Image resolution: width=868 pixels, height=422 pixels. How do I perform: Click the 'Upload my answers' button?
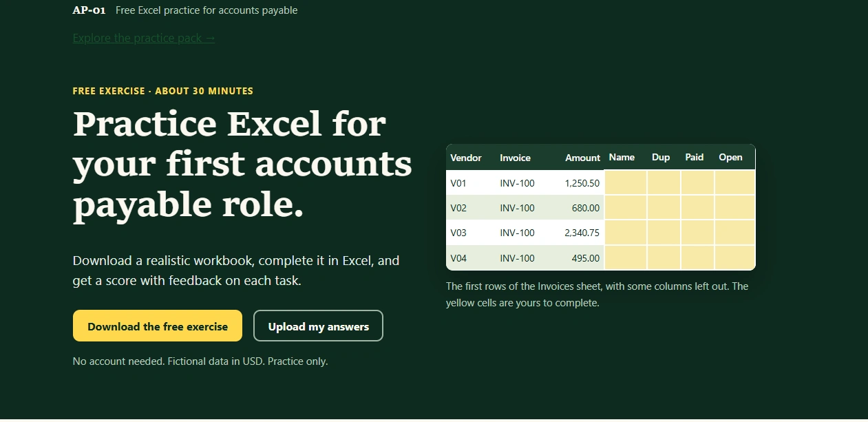coord(319,326)
